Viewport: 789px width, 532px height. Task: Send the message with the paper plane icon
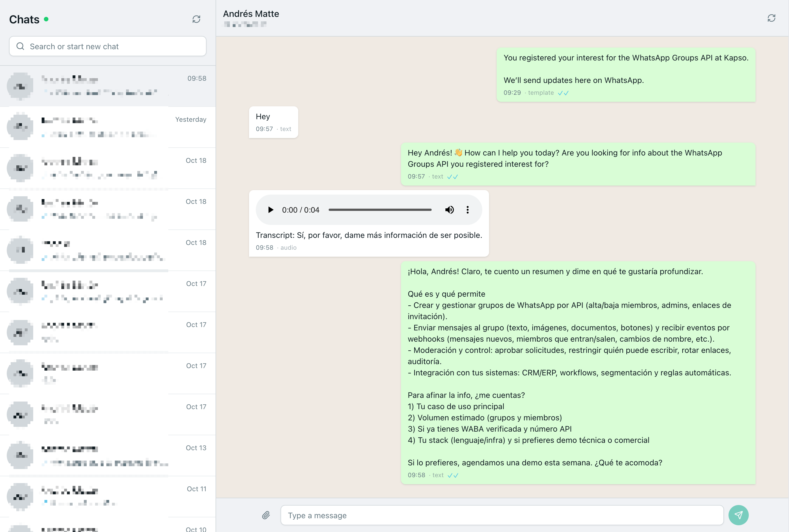(x=739, y=515)
